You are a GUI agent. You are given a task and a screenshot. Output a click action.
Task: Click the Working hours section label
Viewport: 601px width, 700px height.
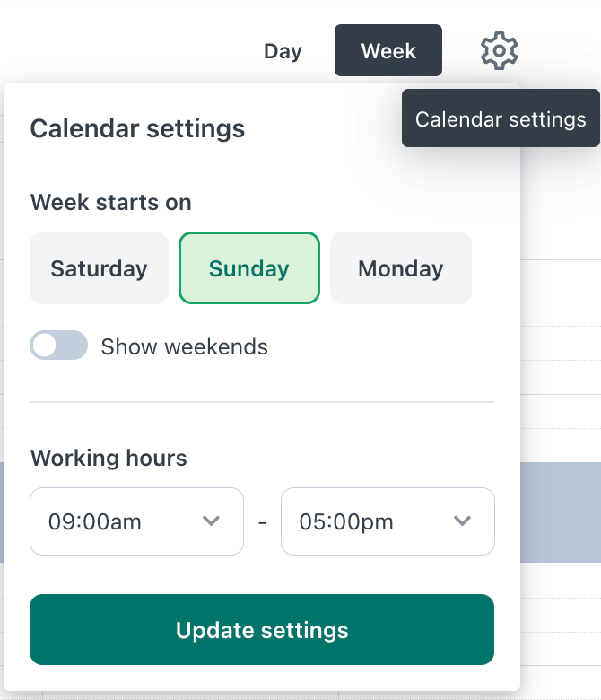pyautogui.click(x=109, y=458)
